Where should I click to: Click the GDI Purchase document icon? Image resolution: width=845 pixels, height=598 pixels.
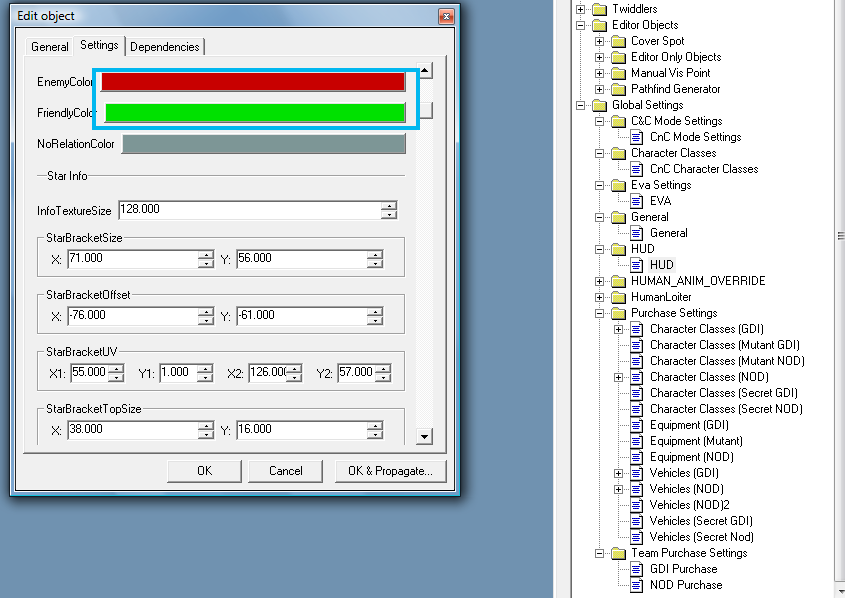pyautogui.click(x=637, y=569)
